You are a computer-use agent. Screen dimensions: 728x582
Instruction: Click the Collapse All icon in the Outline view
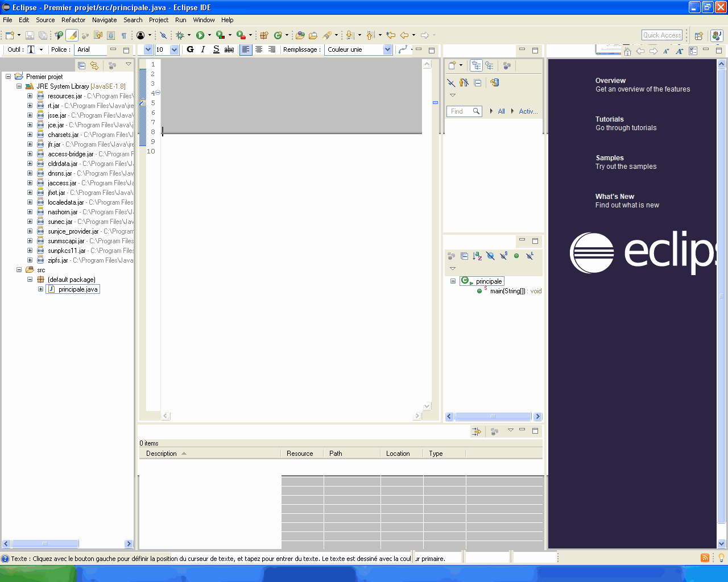[x=465, y=256]
